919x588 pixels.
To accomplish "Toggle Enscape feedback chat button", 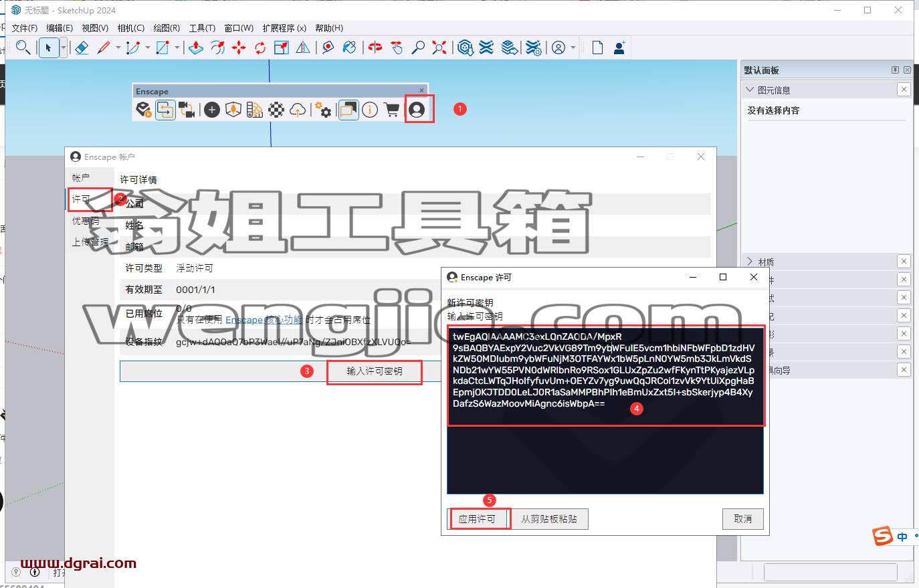I will point(348,110).
